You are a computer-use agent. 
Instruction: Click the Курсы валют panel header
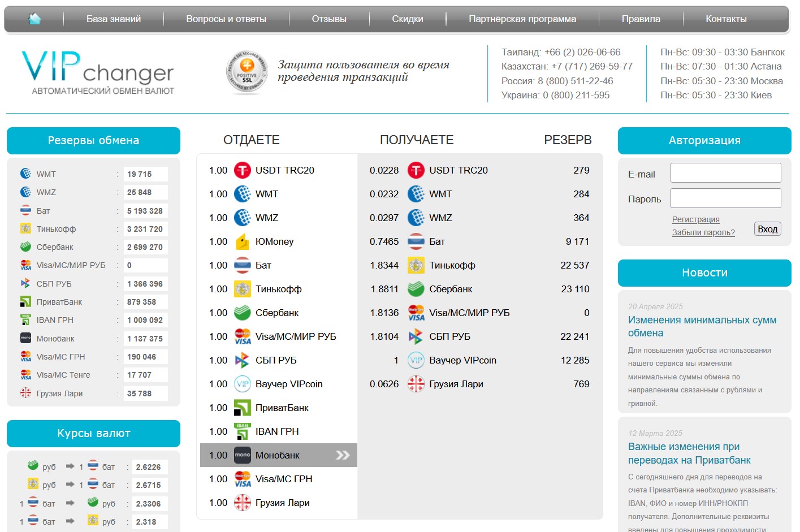point(93,434)
